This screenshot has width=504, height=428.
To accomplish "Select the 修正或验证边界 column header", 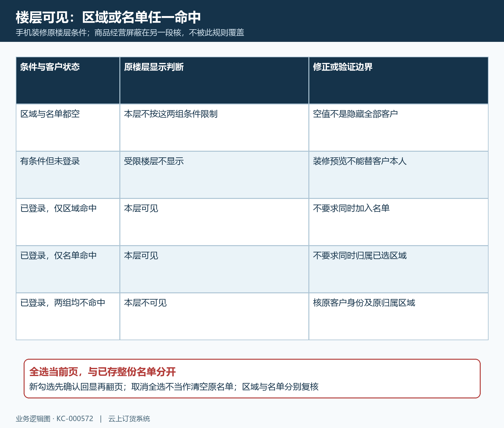I will 398,81.
